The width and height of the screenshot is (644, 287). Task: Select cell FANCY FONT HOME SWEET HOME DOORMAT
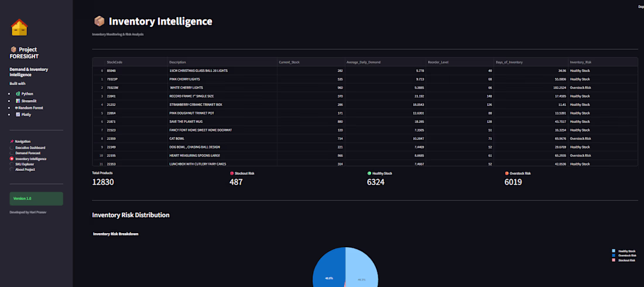222,130
